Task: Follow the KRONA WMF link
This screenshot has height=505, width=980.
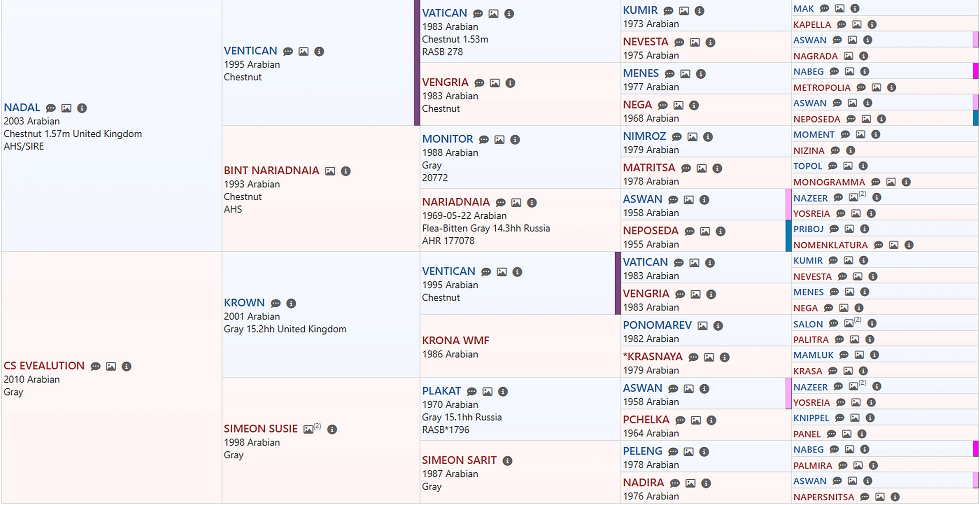Action: click(455, 340)
